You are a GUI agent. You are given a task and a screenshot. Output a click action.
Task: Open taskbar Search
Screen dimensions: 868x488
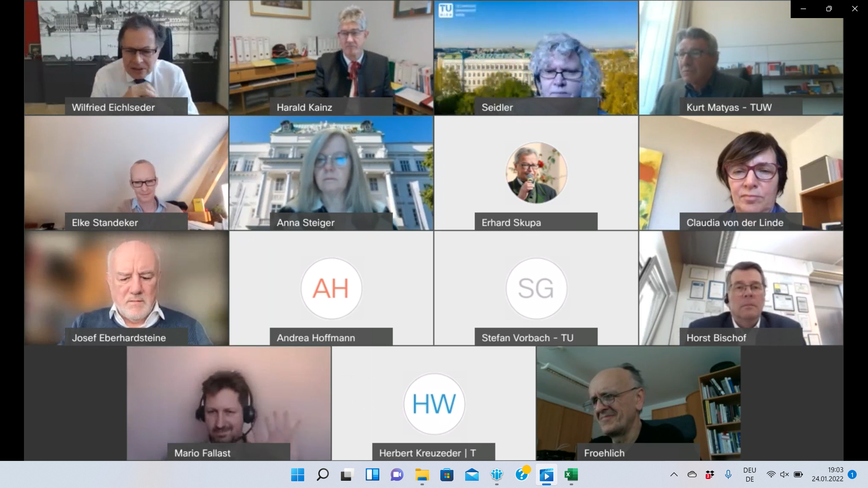tap(322, 475)
